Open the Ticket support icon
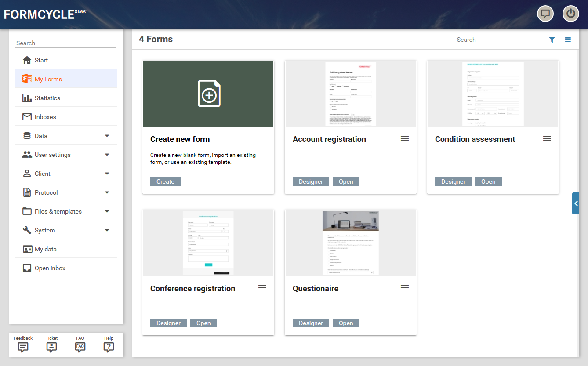The height and width of the screenshot is (366, 588). (x=51, y=347)
